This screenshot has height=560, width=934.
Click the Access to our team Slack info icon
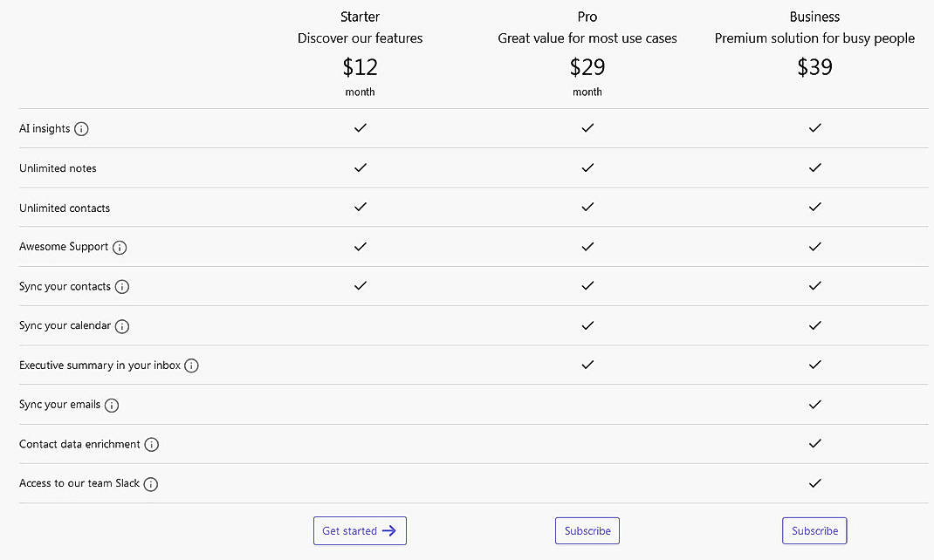[x=150, y=484]
